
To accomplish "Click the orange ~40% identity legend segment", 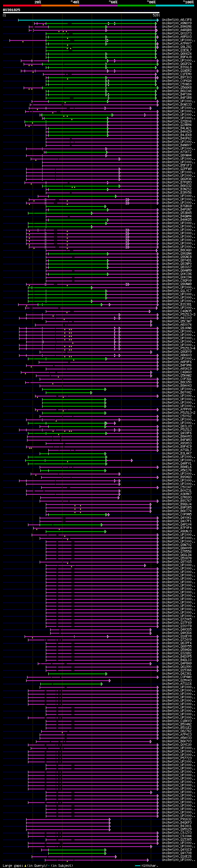I will [60, 6].
